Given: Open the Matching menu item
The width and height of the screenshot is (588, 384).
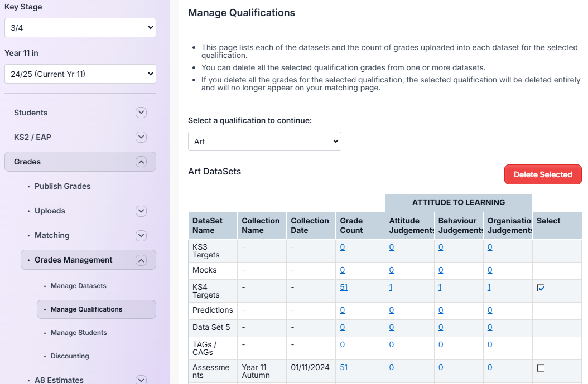Looking at the screenshot, I should (x=52, y=235).
